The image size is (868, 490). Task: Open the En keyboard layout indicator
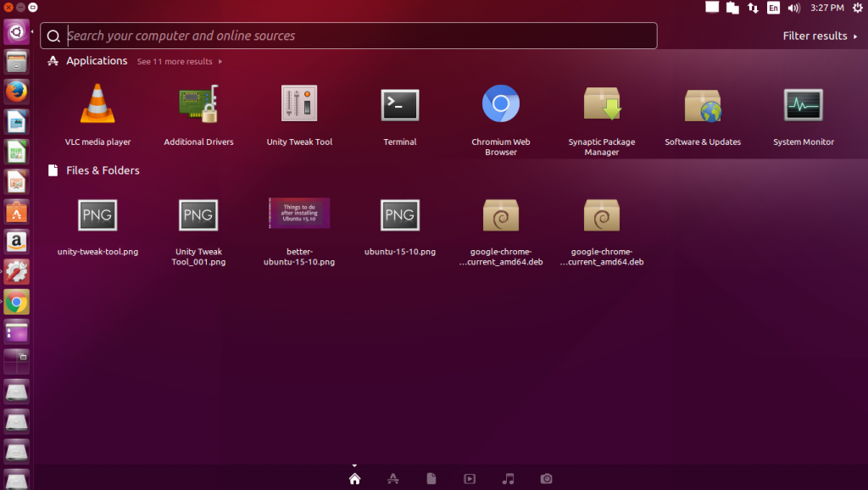[773, 8]
